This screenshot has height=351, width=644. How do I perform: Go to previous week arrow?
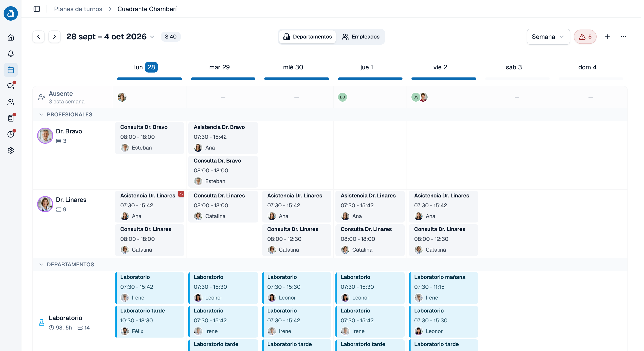click(38, 37)
